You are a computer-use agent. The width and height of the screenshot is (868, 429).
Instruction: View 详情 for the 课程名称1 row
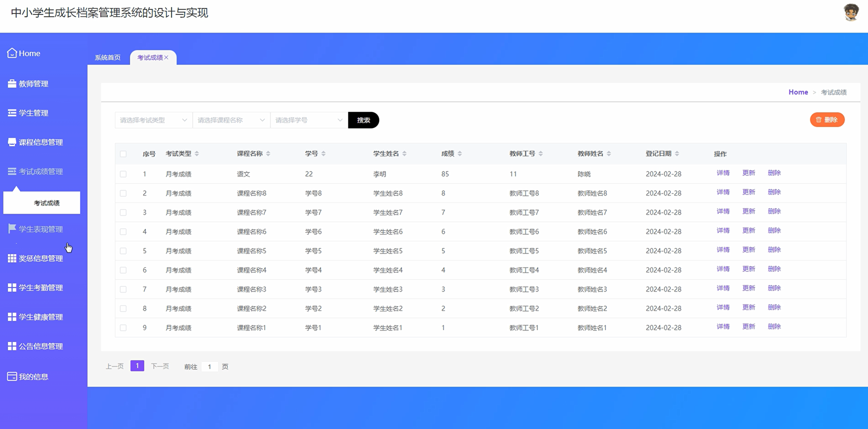(x=723, y=326)
